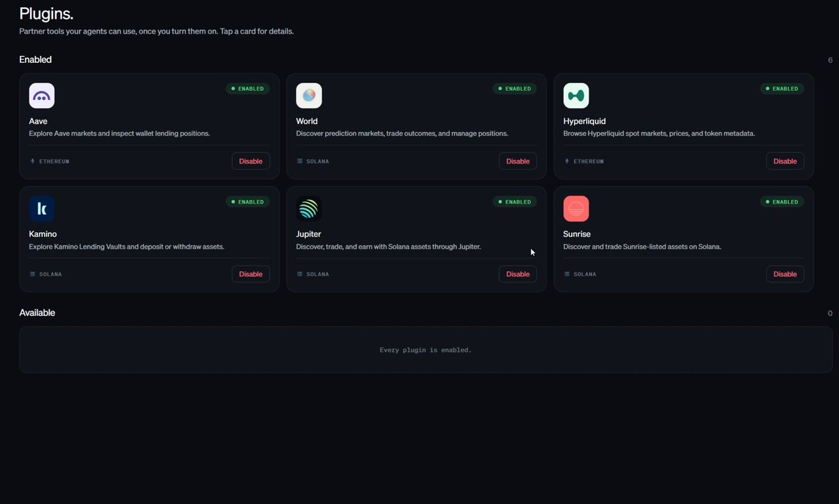Disable the Jupiter plugin
The width and height of the screenshot is (839, 504).
tap(518, 274)
